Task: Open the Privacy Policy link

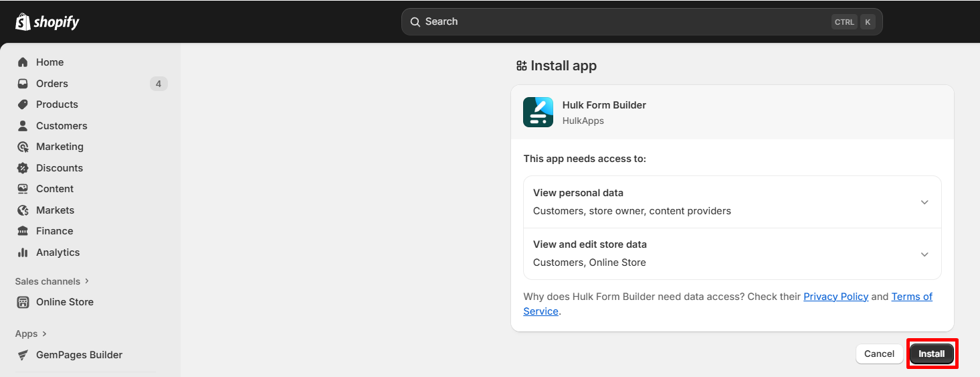Action: (836, 297)
